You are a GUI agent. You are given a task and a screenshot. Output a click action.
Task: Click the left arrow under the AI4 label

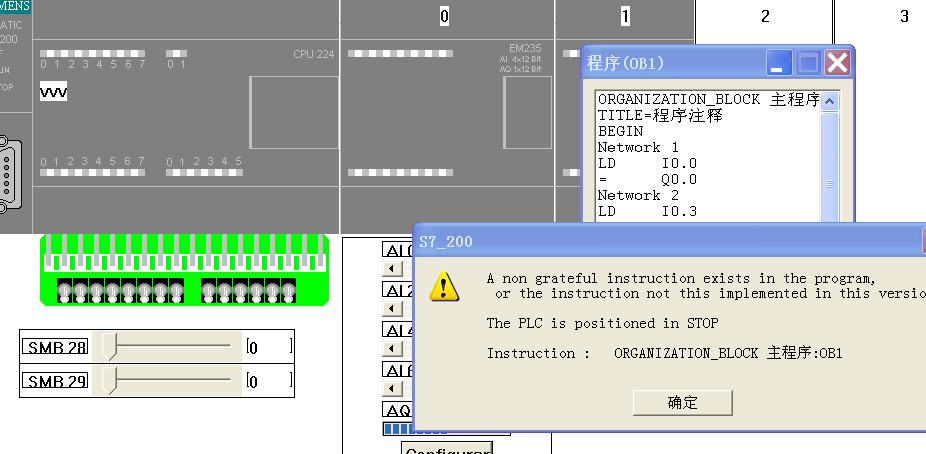click(392, 348)
